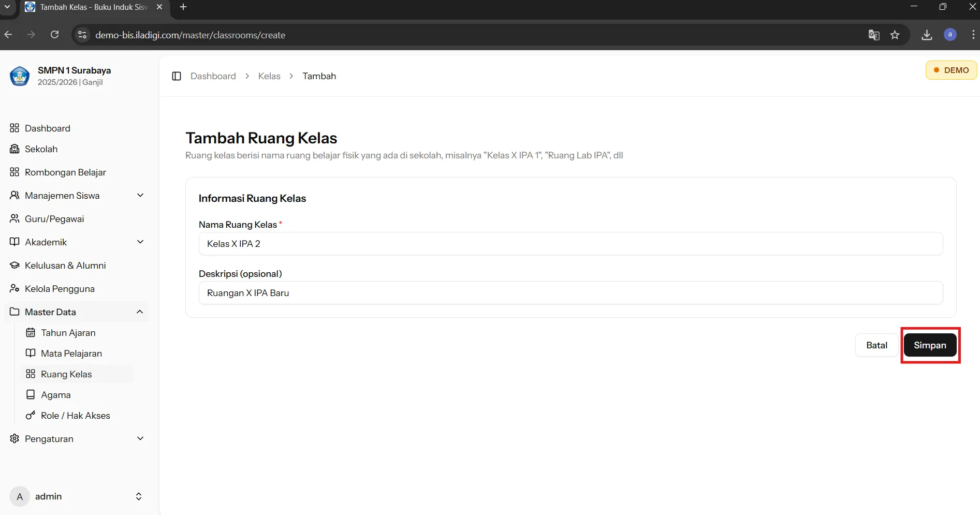Click the Master Data folder icon

coord(14,312)
